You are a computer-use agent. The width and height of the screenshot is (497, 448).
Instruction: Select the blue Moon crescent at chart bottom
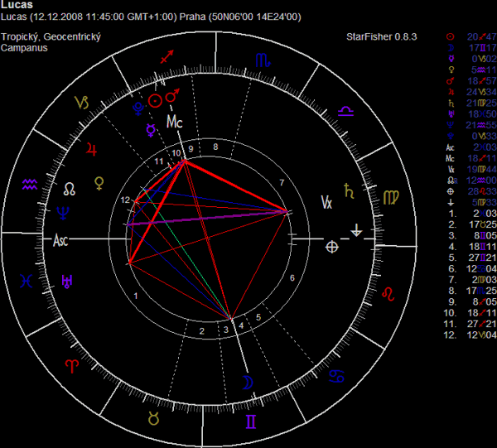246,382
